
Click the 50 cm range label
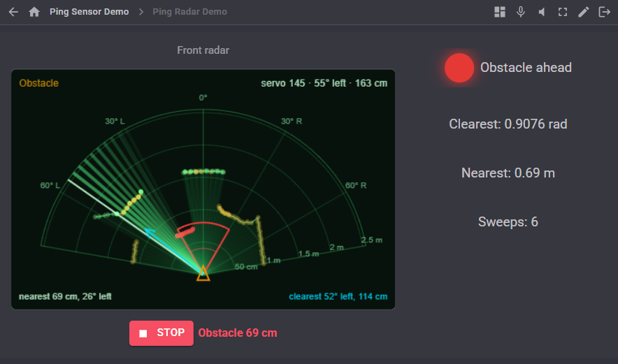click(246, 267)
